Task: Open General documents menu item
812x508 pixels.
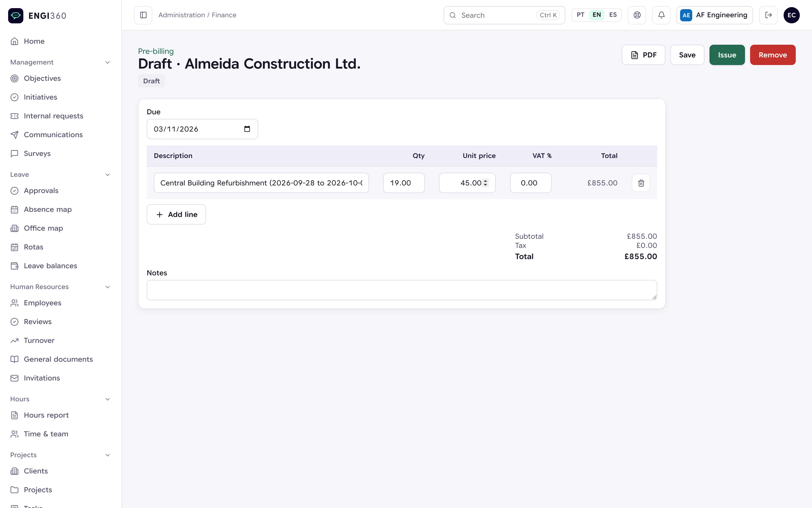Action: 60,359
